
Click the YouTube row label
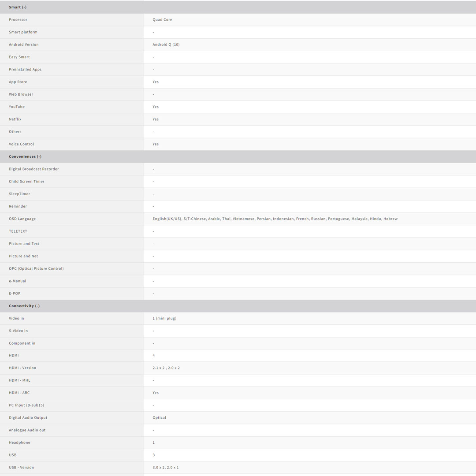click(x=17, y=107)
